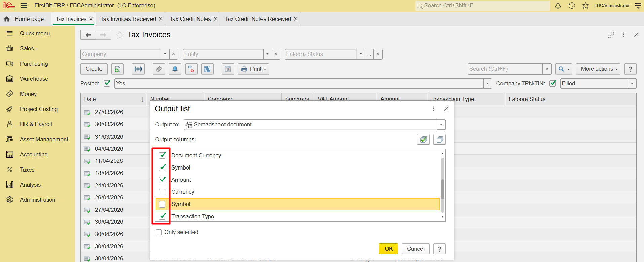Expand the Entity filter dropdown

pyautogui.click(x=267, y=54)
